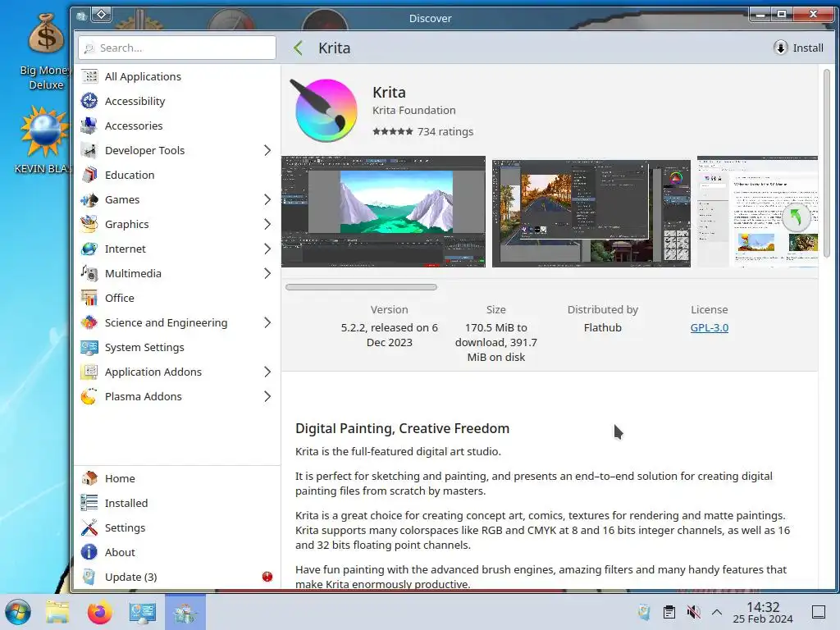840x630 pixels.
Task: Click the next screenshot arrow
Action: (796, 217)
